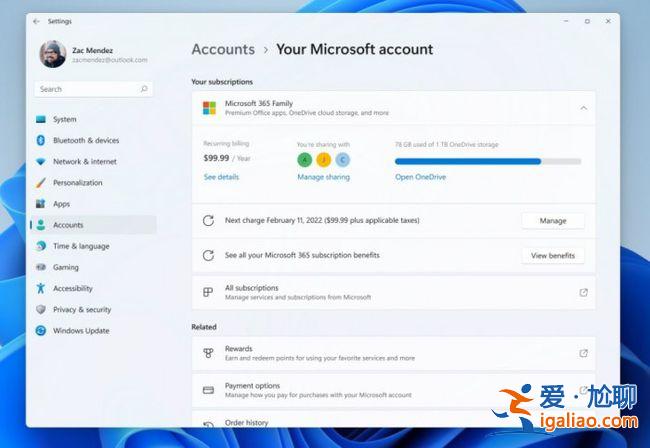
Task: Open Accessibility settings label
Action: [x=73, y=288]
